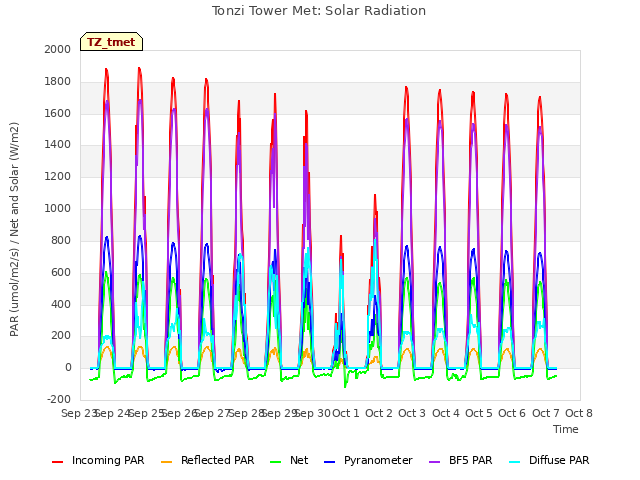The width and height of the screenshot is (640, 480).
Task: Click the 800 y-axis tick label
Action: point(61,240)
